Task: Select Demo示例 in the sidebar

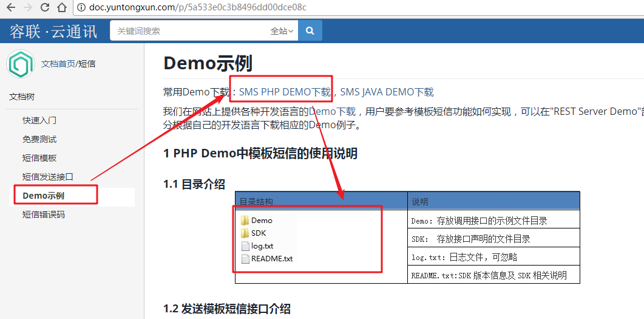Action: pyautogui.click(x=43, y=196)
